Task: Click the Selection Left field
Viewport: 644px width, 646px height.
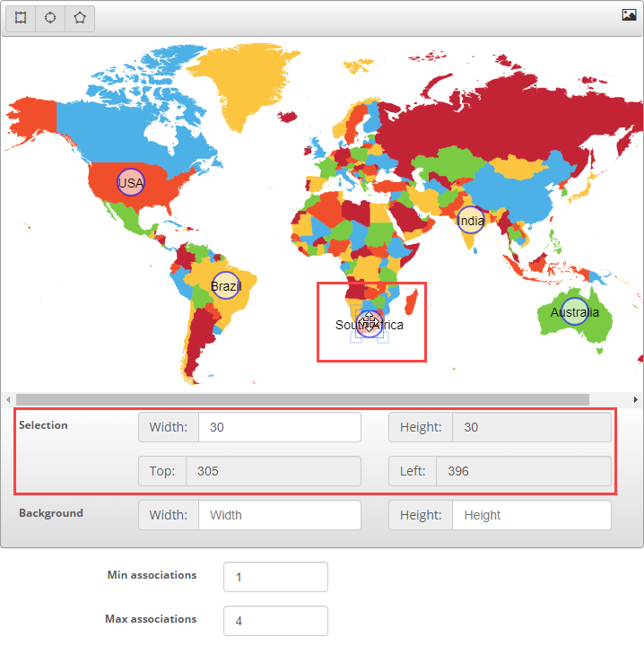Action: pos(523,471)
